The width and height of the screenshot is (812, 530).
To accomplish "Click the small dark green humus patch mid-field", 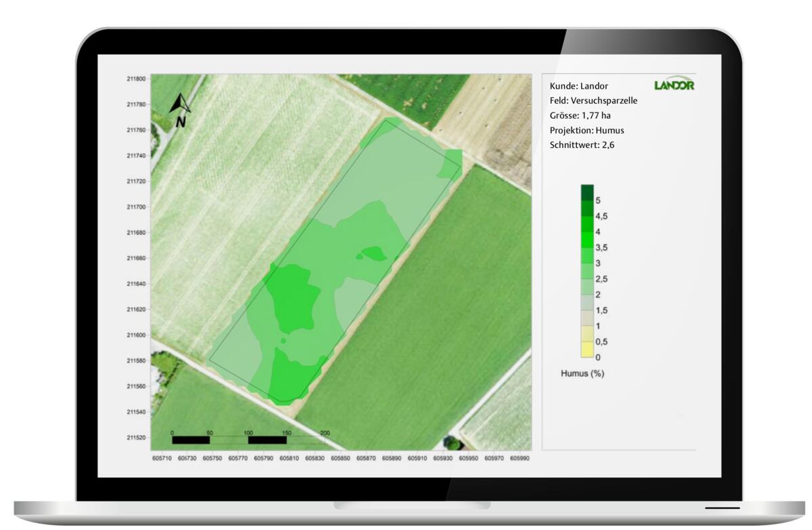I will [374, 253].
